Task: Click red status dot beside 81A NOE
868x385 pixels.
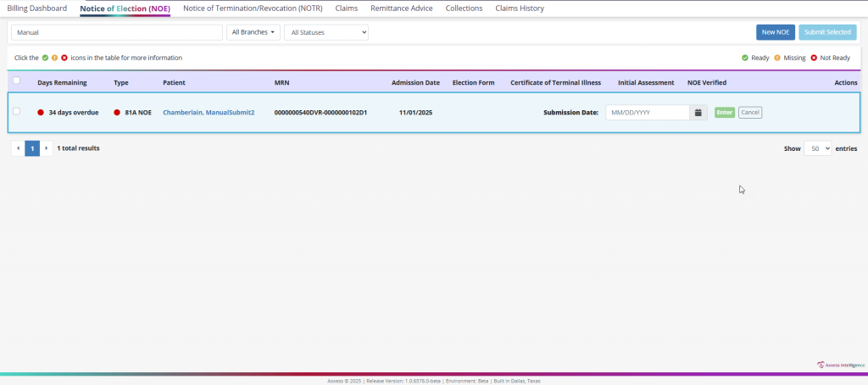Action: click(x=117, y=112)
